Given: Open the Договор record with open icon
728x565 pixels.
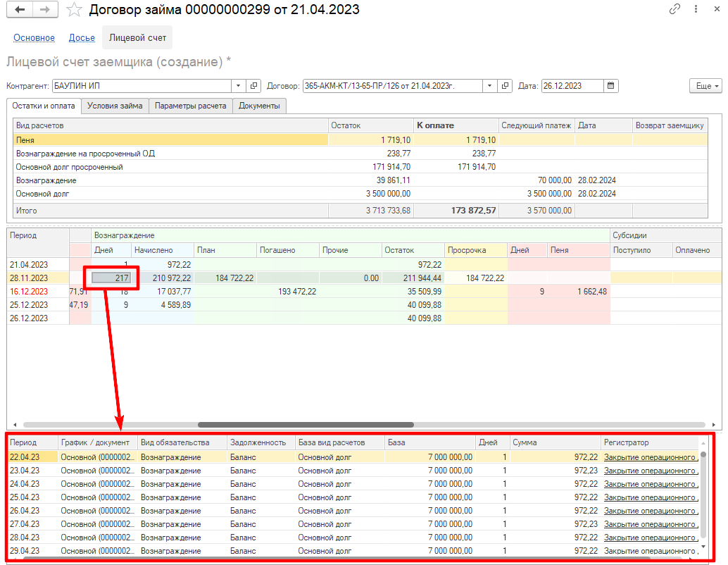Looking at the screenshot, I should [505, 86].
